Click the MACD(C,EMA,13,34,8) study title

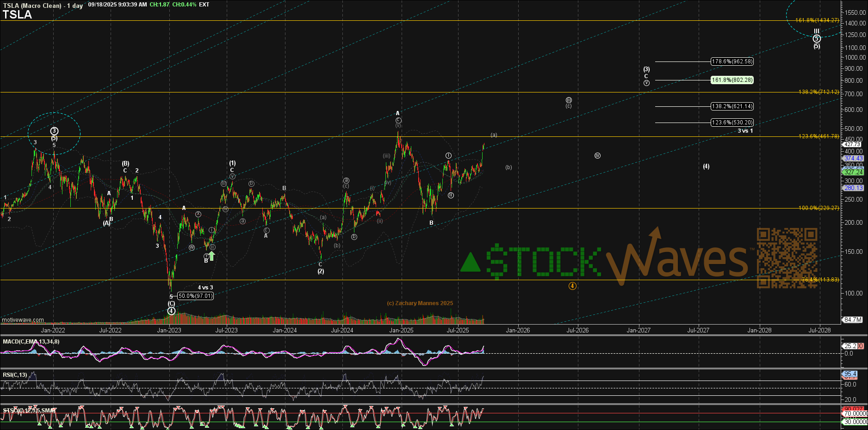pos(31,342)
